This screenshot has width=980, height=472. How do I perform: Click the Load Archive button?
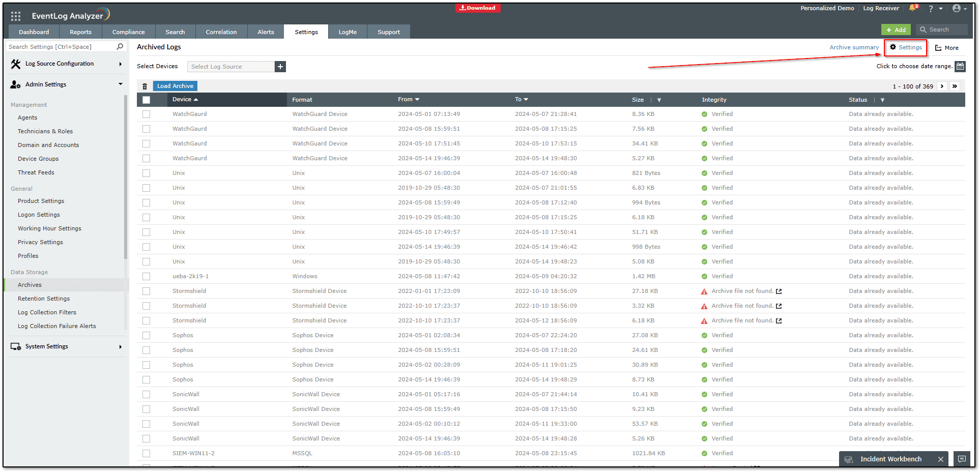[x=175, y=86]
